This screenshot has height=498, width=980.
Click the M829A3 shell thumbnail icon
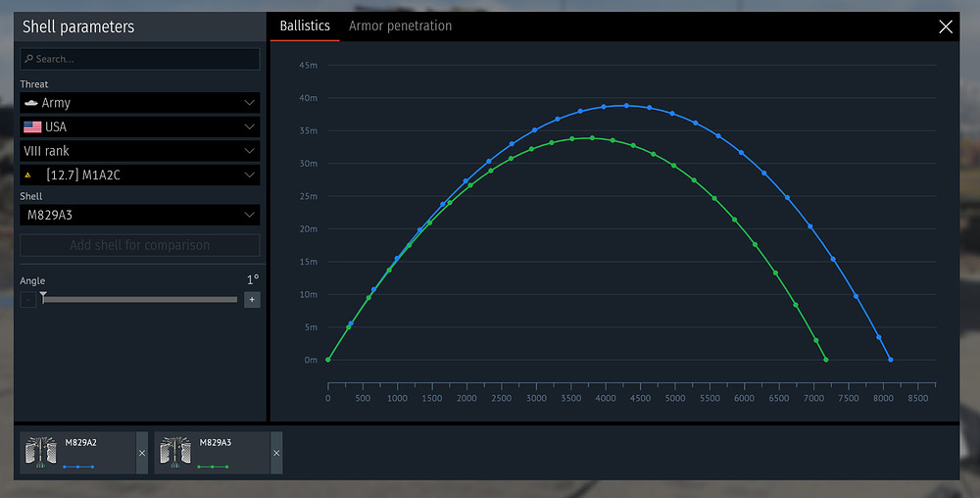pyautogui.click(x=175, y=452)
